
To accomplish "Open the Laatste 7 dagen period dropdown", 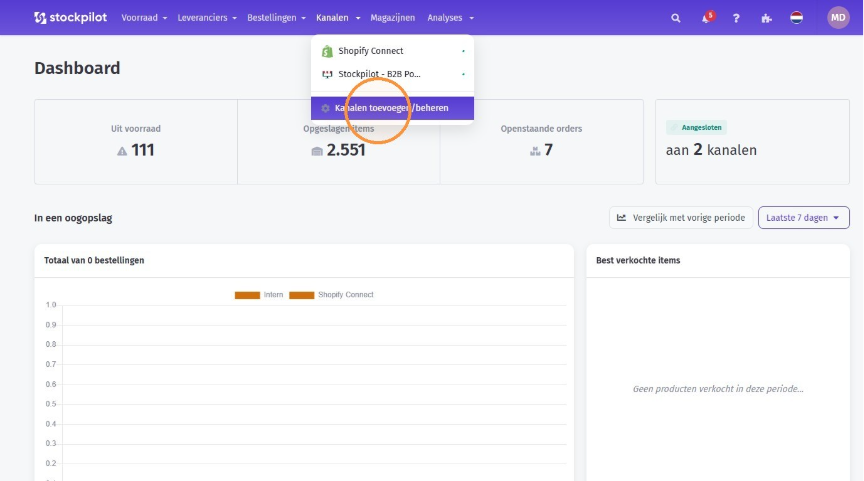I will (x=803, y=218).
